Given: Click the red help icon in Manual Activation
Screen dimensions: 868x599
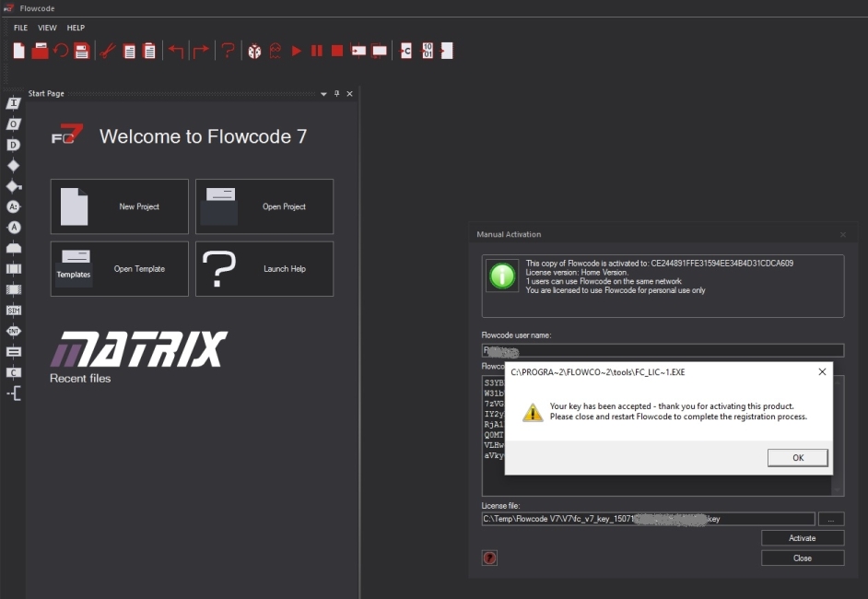Looking at the screenshot, I should click(489, 558).
